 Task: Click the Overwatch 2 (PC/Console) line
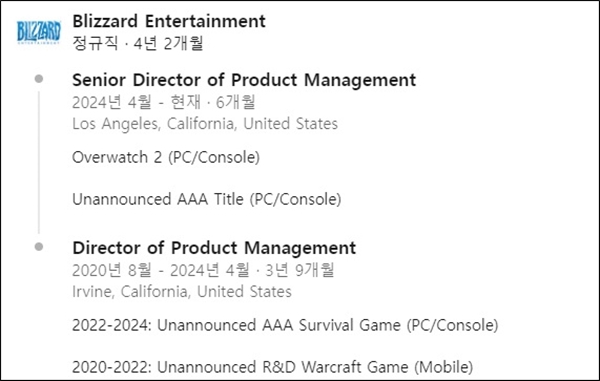click(x=166, y=157)
